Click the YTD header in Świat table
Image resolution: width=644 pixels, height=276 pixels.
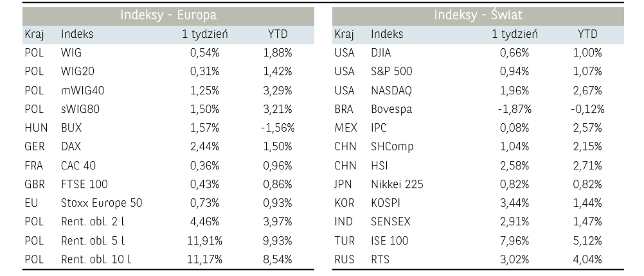pyautogui.click(x=587, y=34)
